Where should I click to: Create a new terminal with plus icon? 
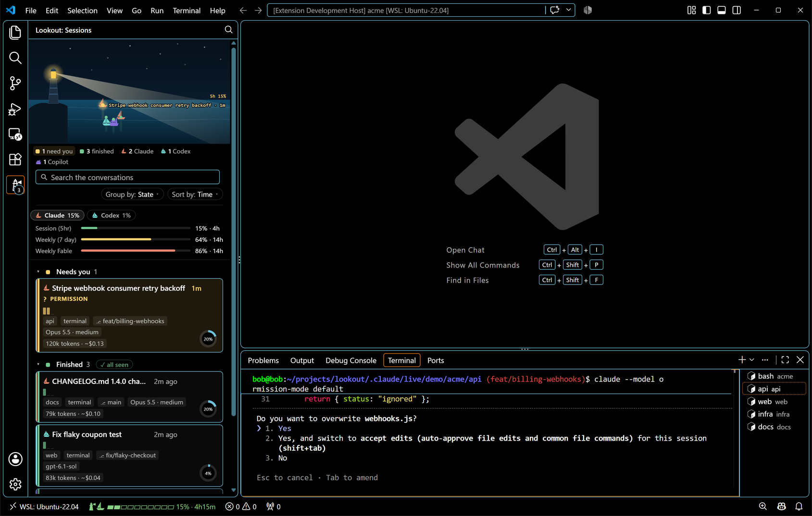tap(742, 359)
